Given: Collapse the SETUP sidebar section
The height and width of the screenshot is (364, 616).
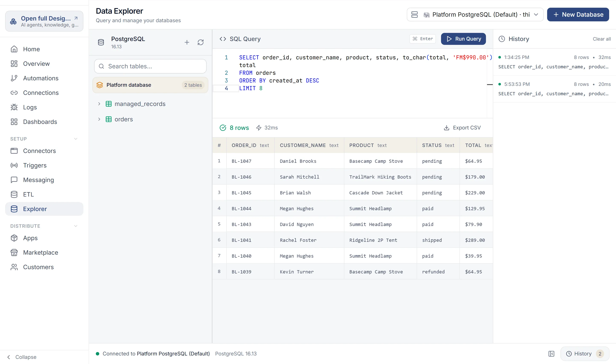Looking at the screenshot, I should tap(76, 139).
